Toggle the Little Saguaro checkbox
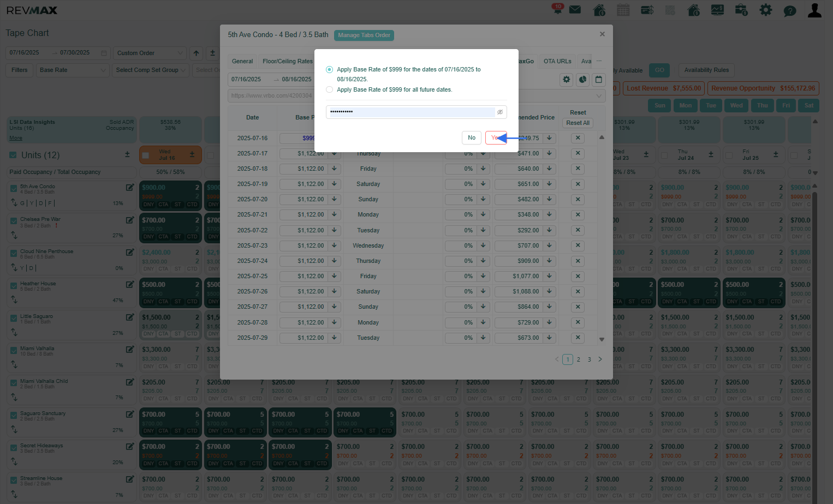This screenshot has width=833, height=504. pyautogui.click(x=14, y=318)
